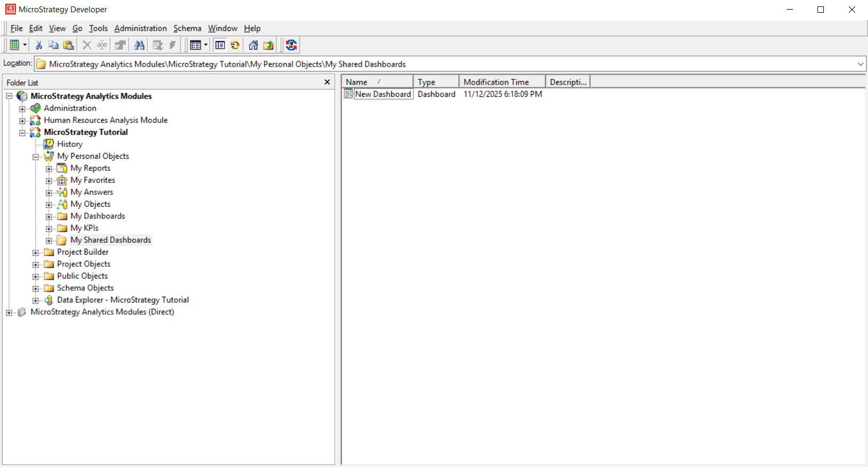Expand the Project Builder folder node
The image size is (868, 467).
pyautogui.click(x=36, y=252)
